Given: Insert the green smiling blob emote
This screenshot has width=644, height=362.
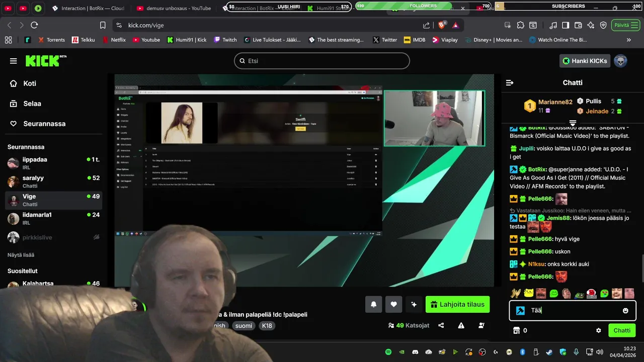Looking at the screenshot, I should tap(554, 293).
